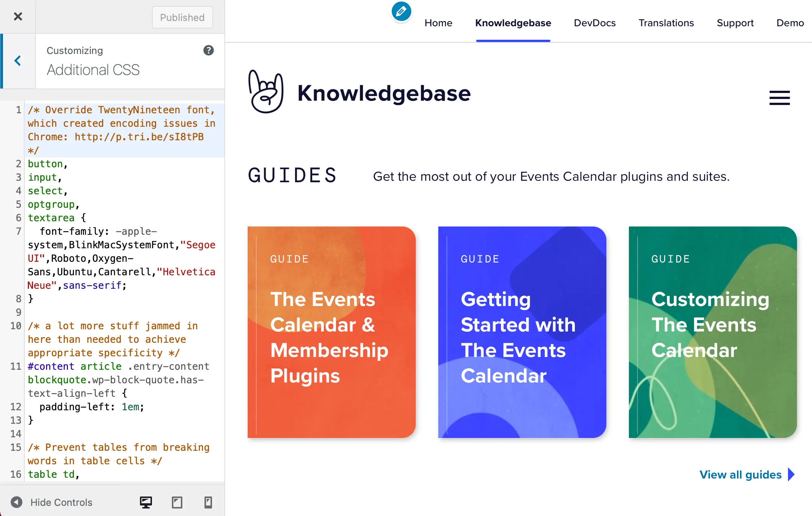This screenshot has width=812, height=516.
Task: Click the 'Get the most out of' tagline
Action: coord(551,177)
